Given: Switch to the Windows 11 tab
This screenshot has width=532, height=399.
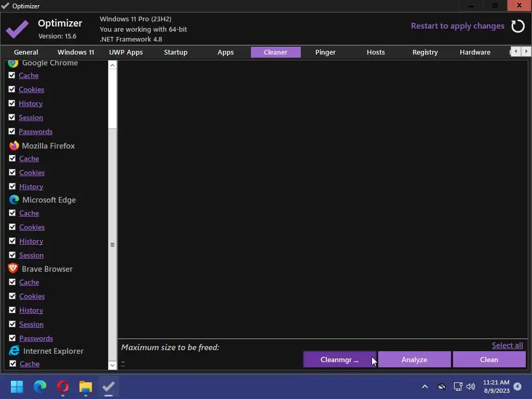Looking at the screenshot, I should (x=76, y=52).
